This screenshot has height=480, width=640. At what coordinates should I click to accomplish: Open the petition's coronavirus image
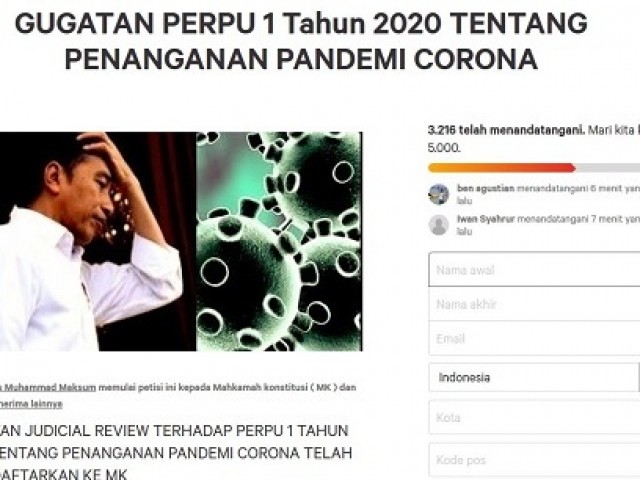[279, 241]
